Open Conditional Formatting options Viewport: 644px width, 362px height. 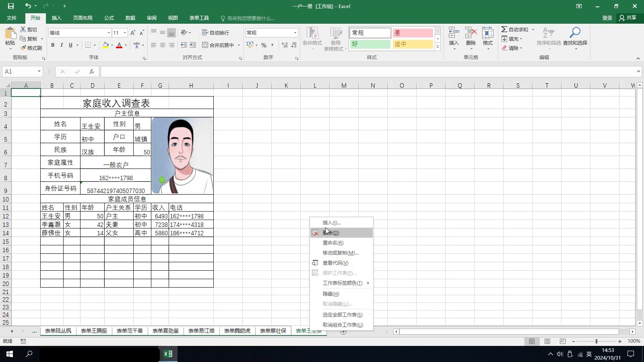click(312, 39)
